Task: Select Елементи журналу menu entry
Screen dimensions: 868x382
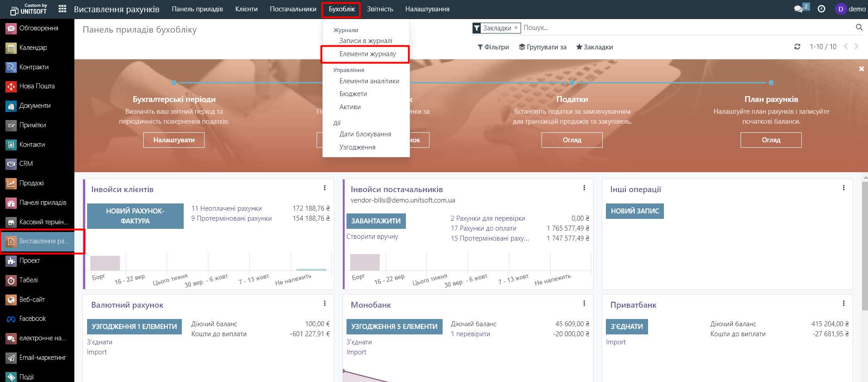Action: (x=367, y=54)
